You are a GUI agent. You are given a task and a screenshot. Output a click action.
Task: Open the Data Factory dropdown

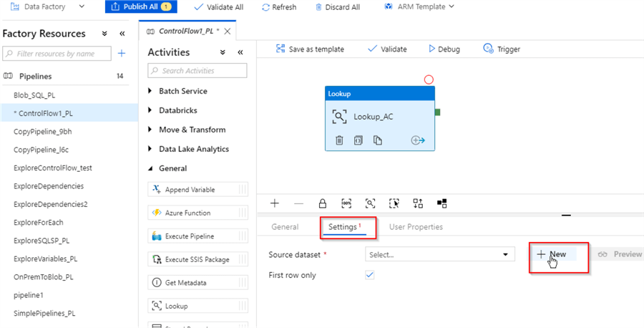[x=47, y=6]
